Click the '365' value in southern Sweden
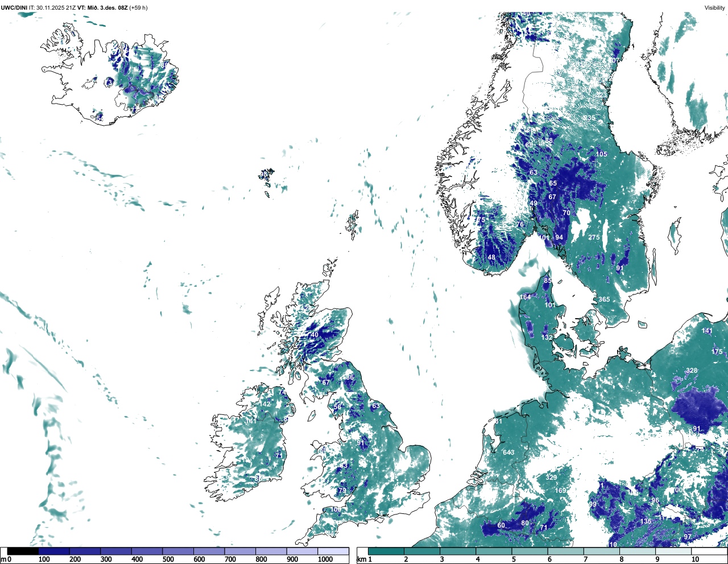This screenshot has height=564, width=728. [x=604, y=299]
